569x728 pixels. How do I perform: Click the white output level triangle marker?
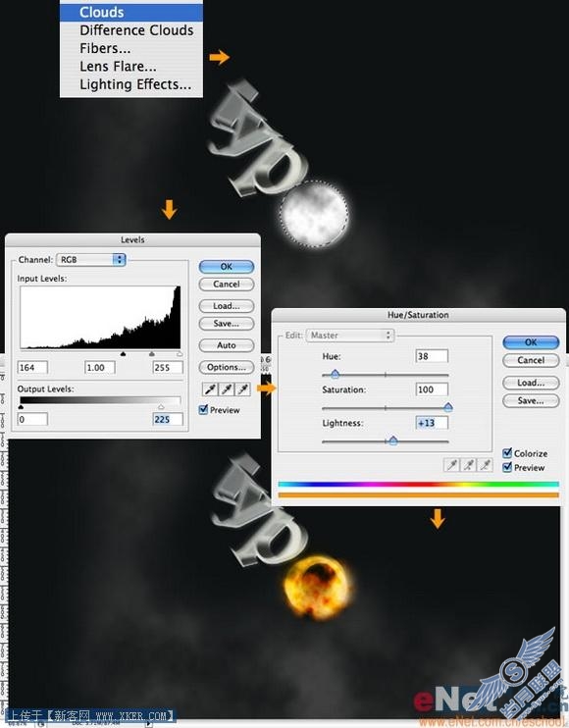(161, 407)
